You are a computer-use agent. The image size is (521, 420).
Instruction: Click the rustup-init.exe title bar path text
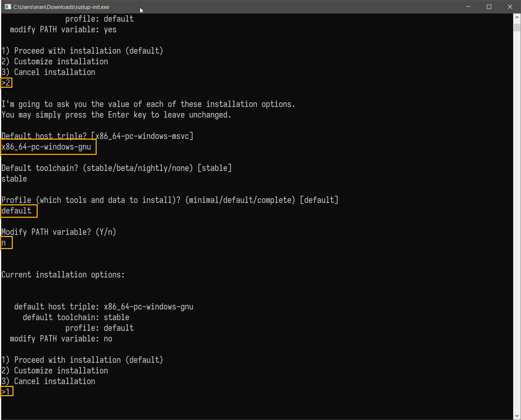(61, 7)
